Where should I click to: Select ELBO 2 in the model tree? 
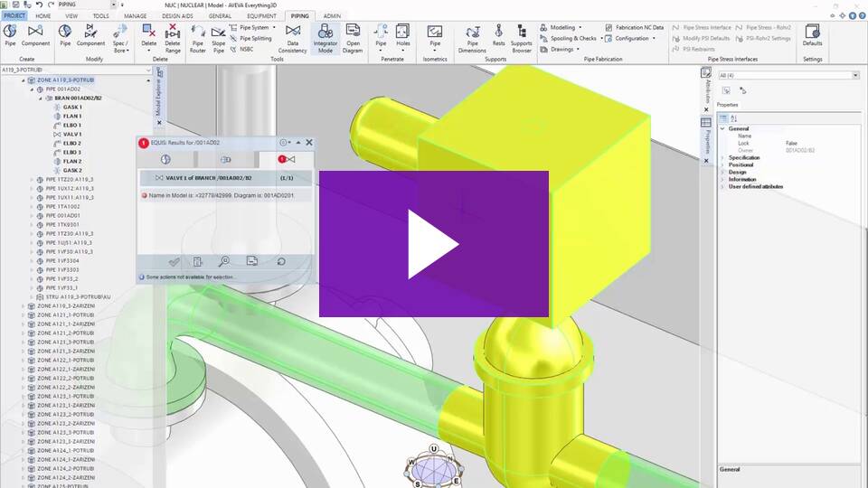[72, 144]
